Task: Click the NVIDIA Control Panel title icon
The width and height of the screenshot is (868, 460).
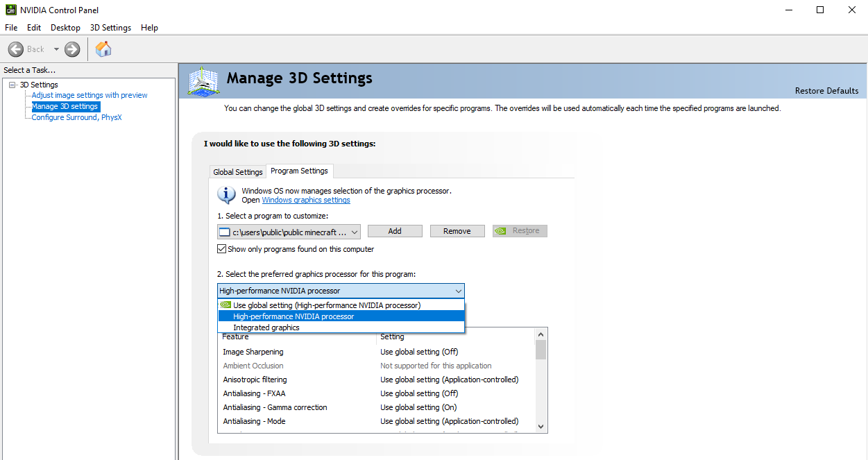Action: coord(10,10)
